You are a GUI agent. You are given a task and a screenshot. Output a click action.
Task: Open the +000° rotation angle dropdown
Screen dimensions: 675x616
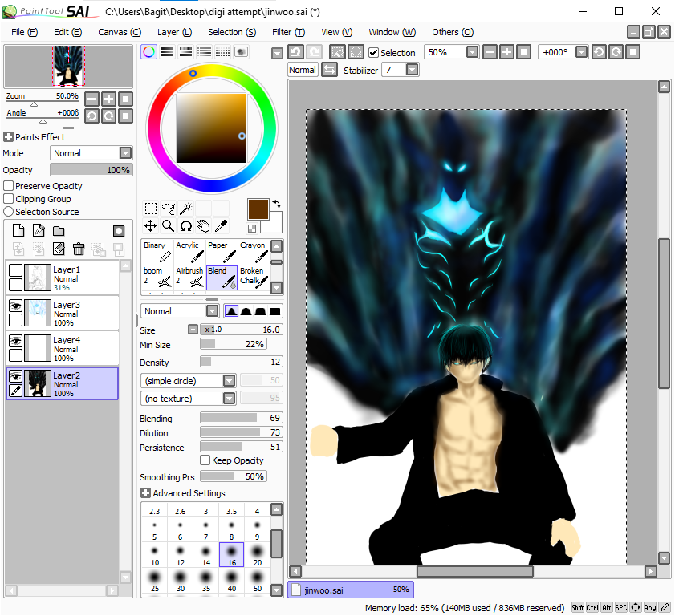[582, 52]
